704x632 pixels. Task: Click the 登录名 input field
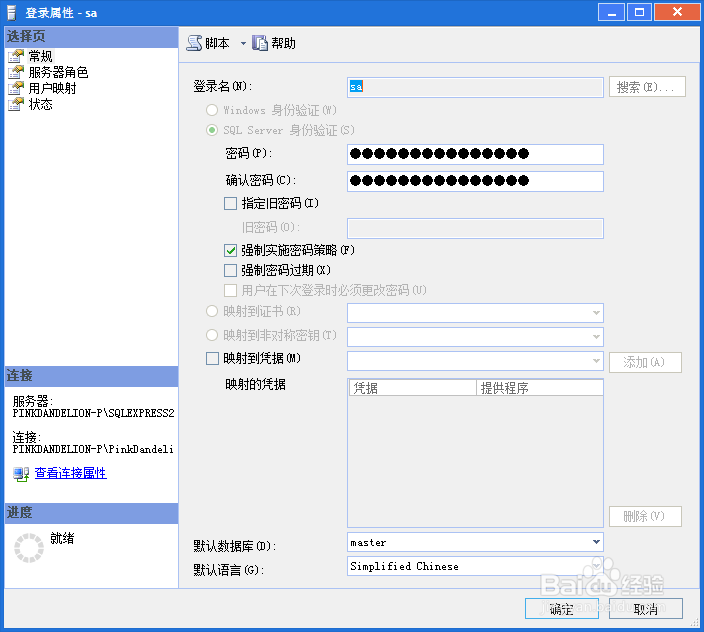pyautogui.click(x=475, y=87)
